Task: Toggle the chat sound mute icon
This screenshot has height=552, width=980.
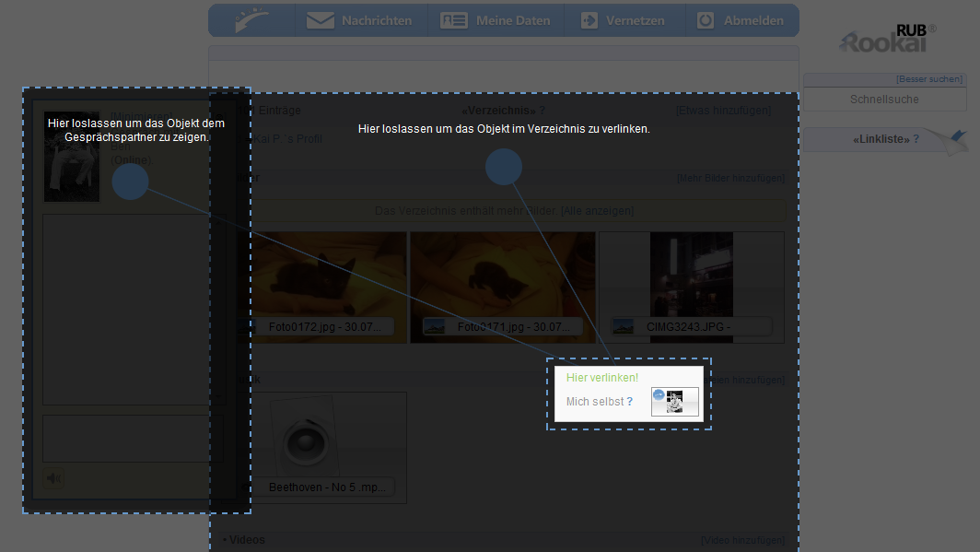Action: 54,477
